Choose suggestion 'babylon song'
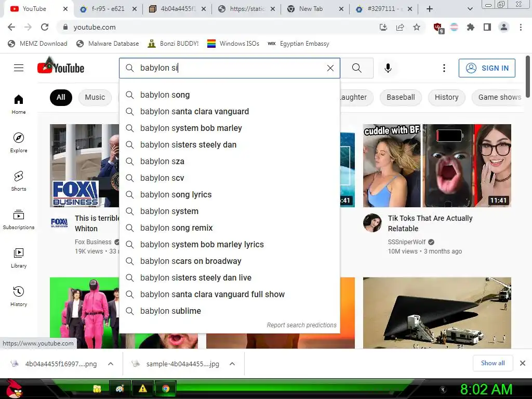Image resolution: width=532 pixels, height=399 pixels. pos(230,95)
